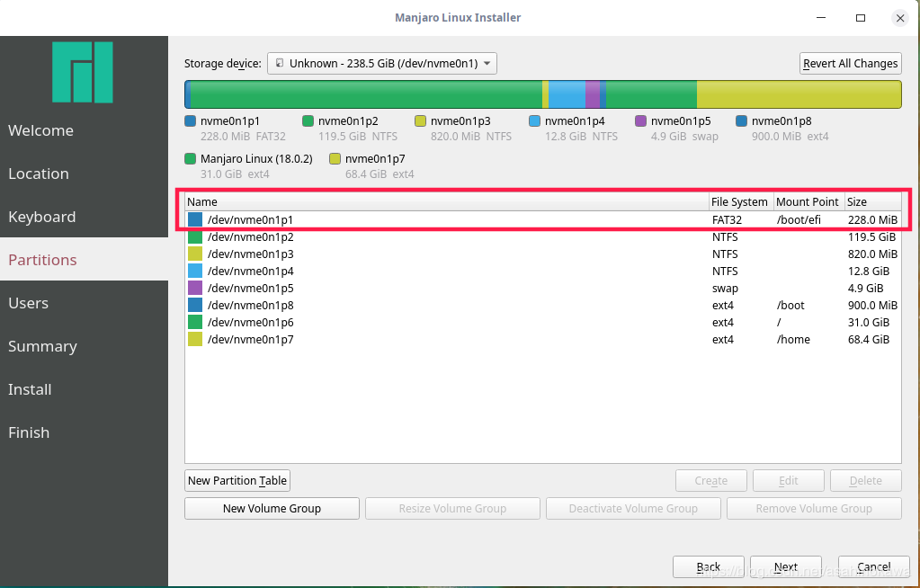Screen dimensions: 920x588
Task: Click the /boot mount point cell
Action: tap(790, 305)
